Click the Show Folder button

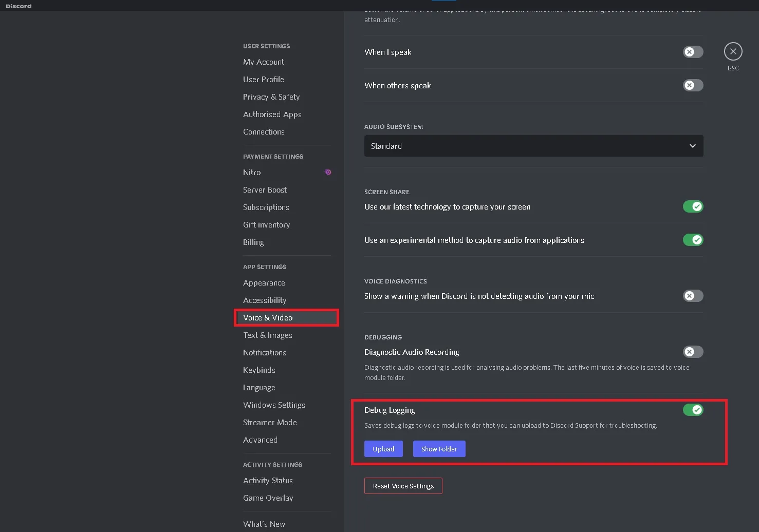click(439, 449)
